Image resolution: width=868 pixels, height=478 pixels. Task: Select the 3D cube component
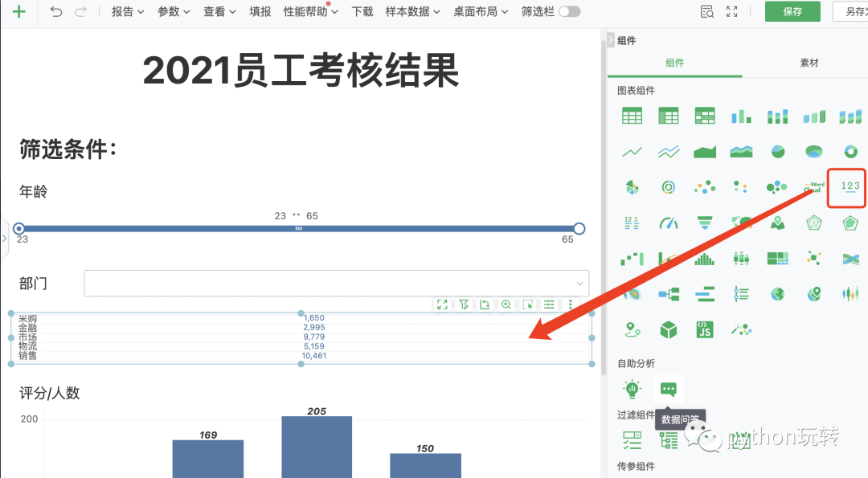[x=669, y=329]
